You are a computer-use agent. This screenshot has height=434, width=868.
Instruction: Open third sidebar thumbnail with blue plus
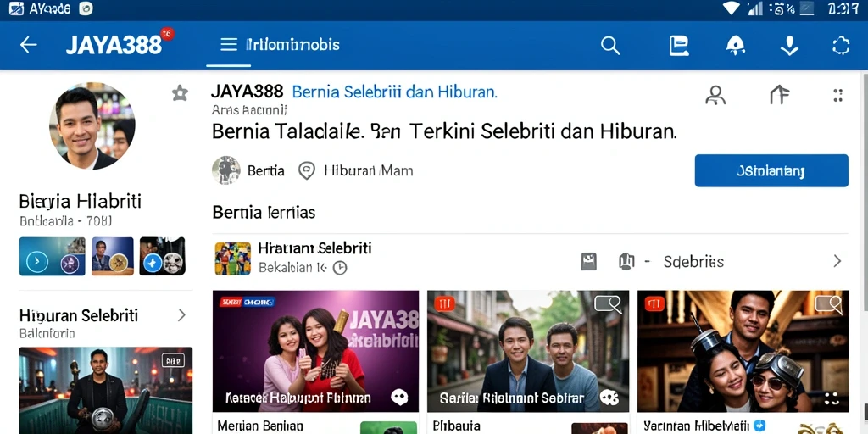pos(162,256)
